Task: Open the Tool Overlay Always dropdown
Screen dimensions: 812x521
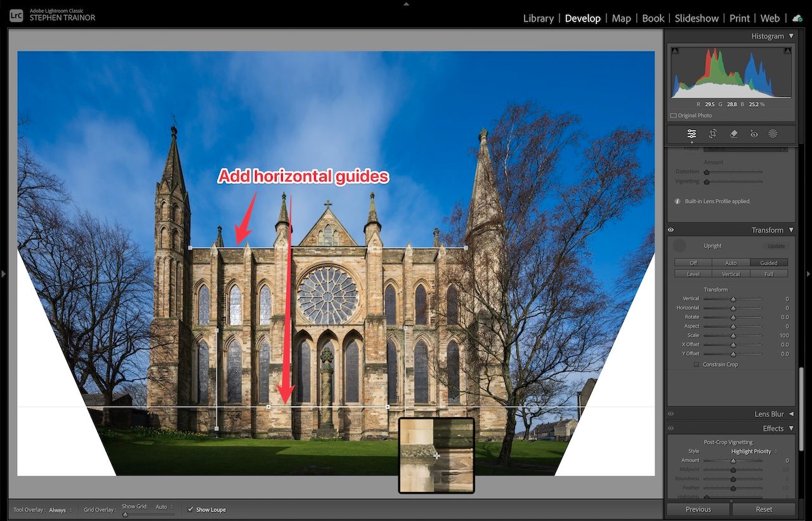Action: 60,510
